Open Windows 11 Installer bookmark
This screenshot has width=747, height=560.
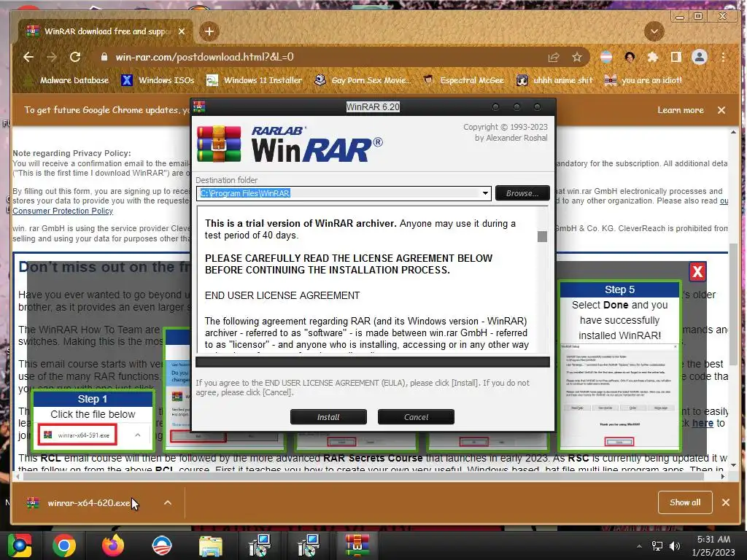click(x=255, y=80)
